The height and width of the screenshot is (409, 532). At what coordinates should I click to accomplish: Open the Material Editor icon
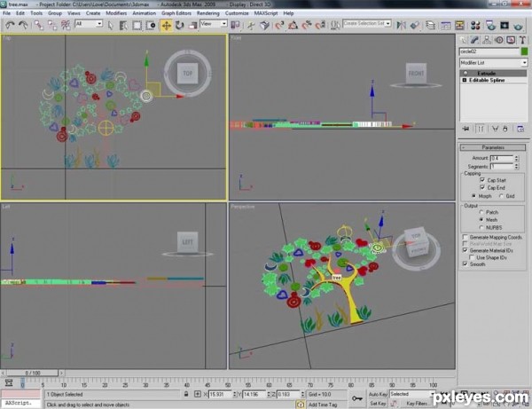[x=475, y=25]
